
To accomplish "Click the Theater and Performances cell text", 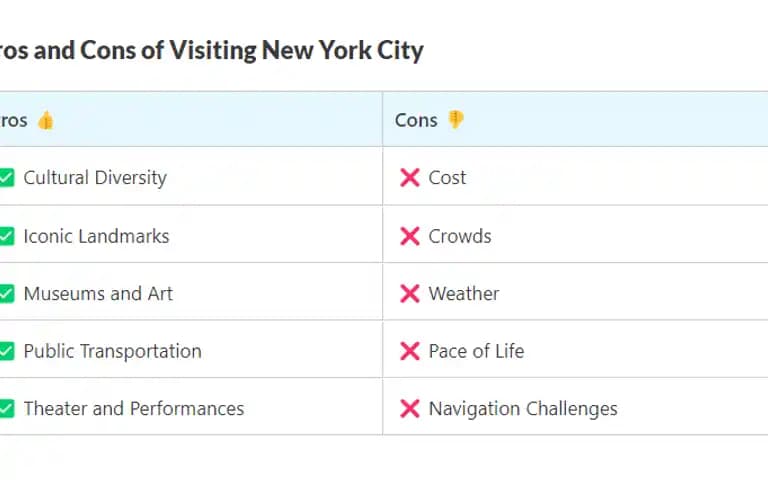I will (134, 408).
